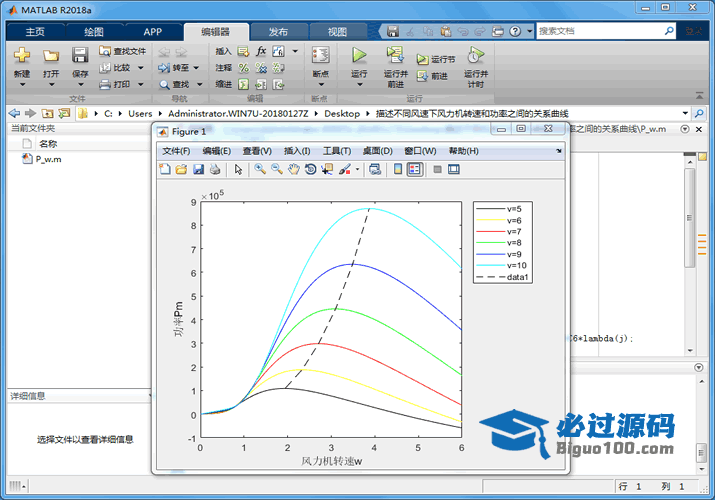Switch to the 绘图 ribbon tab

click(x=93, y=32)
